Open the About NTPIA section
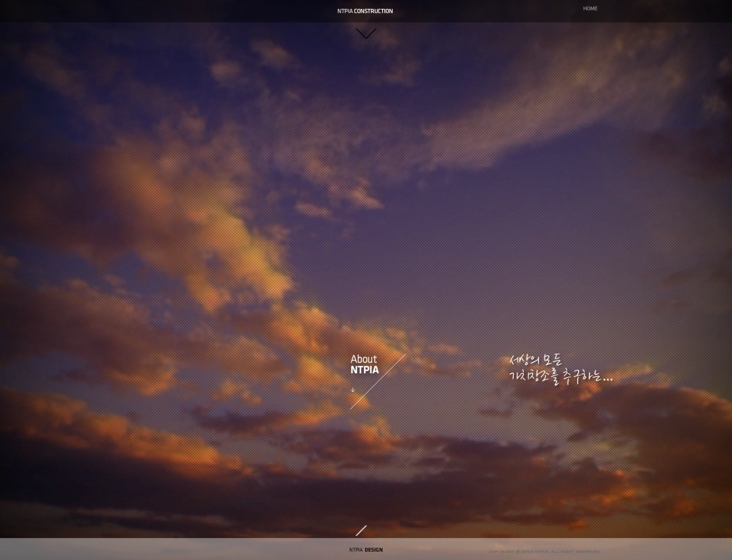This screenshot has height=560, width=732. (x=364, y=364)
